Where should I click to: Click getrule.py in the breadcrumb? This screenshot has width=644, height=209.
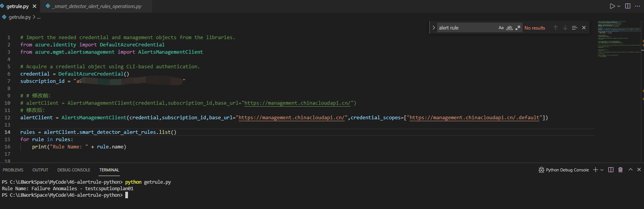20,17
